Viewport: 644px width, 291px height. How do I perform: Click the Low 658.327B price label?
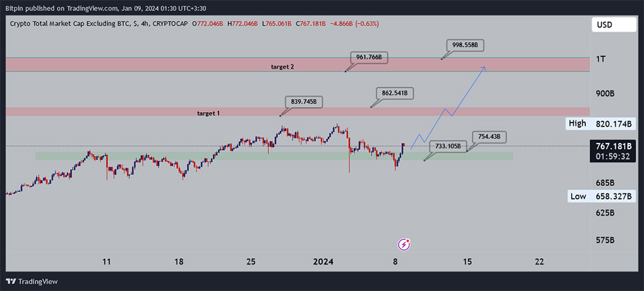[x=601, y=196]
